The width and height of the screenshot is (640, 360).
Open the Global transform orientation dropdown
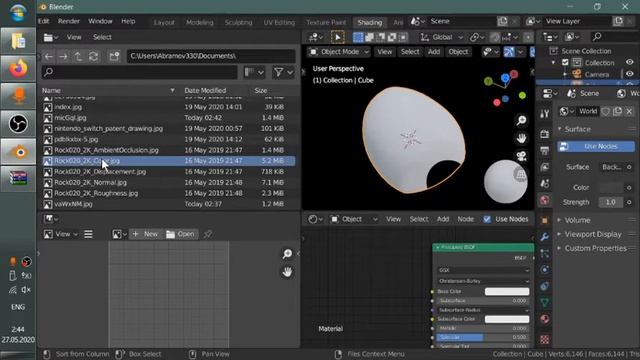pyautogui.click(x=442, y=37)
